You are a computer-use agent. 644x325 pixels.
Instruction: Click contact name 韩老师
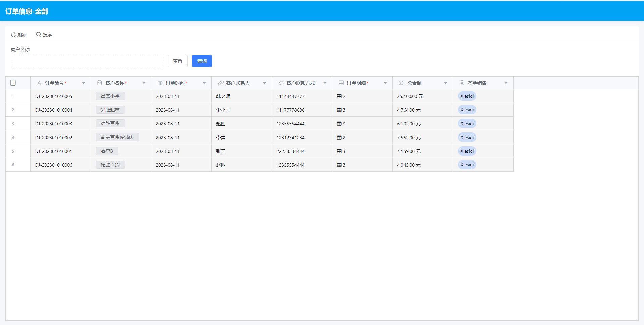click(223, 96)
